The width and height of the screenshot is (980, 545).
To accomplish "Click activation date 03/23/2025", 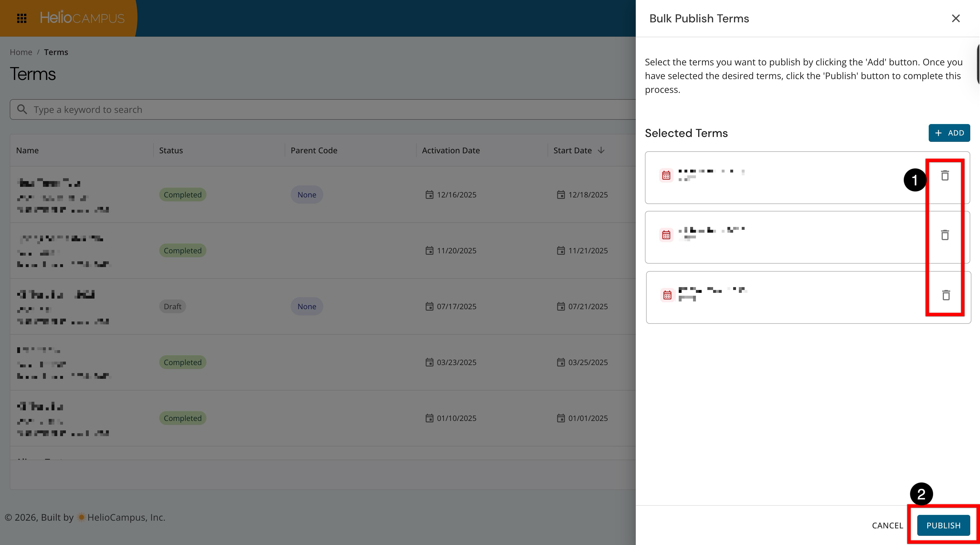I will [456, 362].
